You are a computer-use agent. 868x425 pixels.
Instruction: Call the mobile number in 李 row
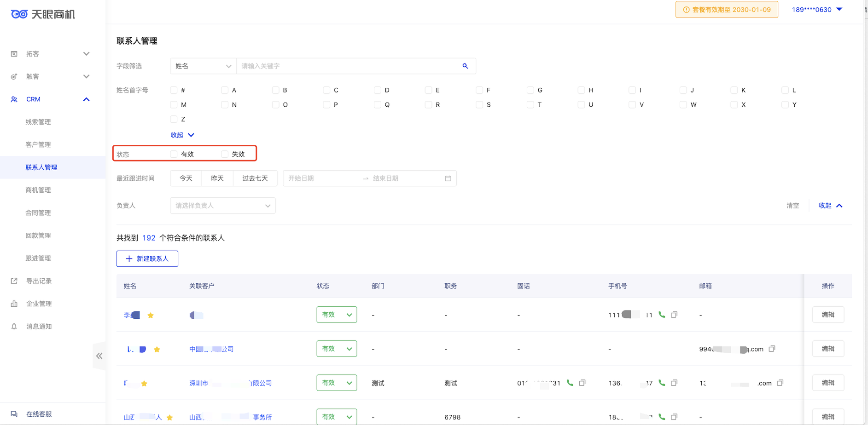click(662, 315)
